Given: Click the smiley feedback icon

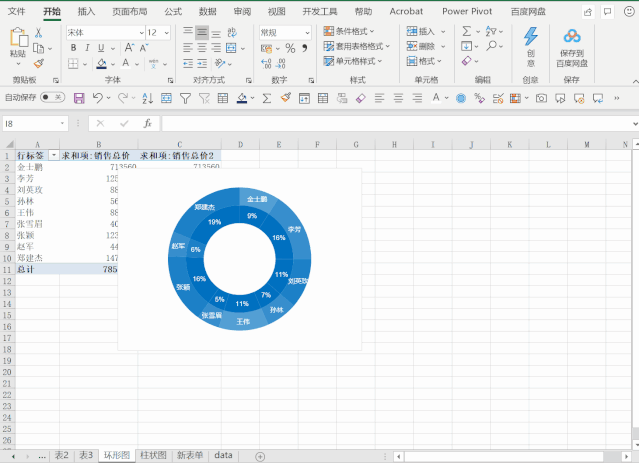Looking at the screenshot, I should point(629,11).
